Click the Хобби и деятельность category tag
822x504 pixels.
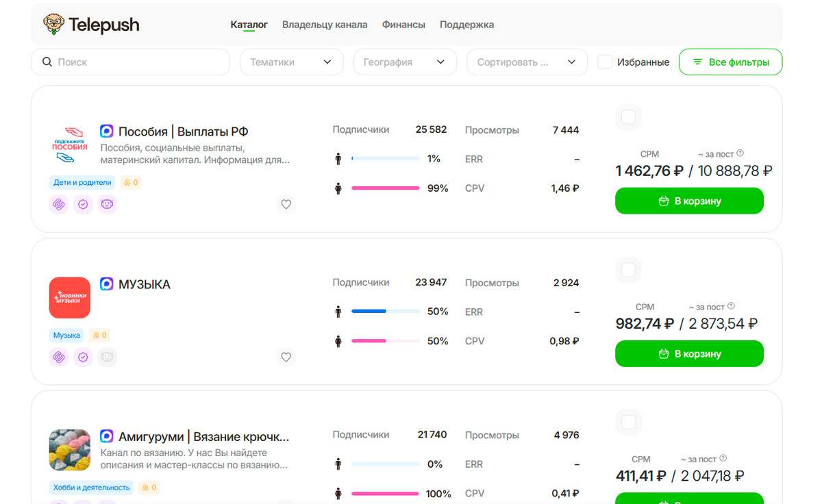92,488
